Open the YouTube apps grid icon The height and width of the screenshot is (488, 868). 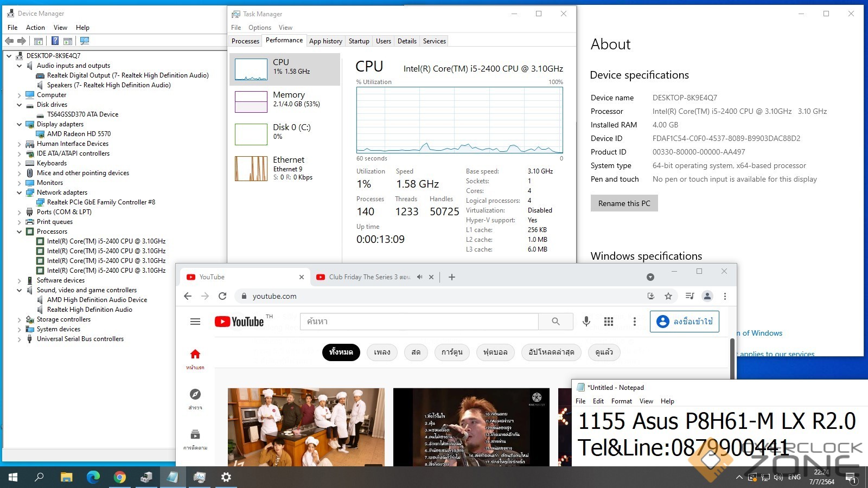pos(609,322)
